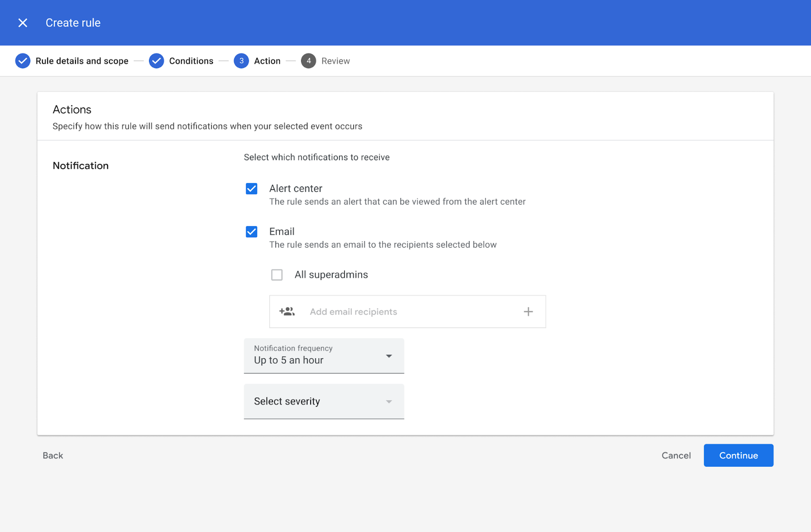811x532 pixels.
Task: Switch to the Conditions step
Action: point(191,61)
